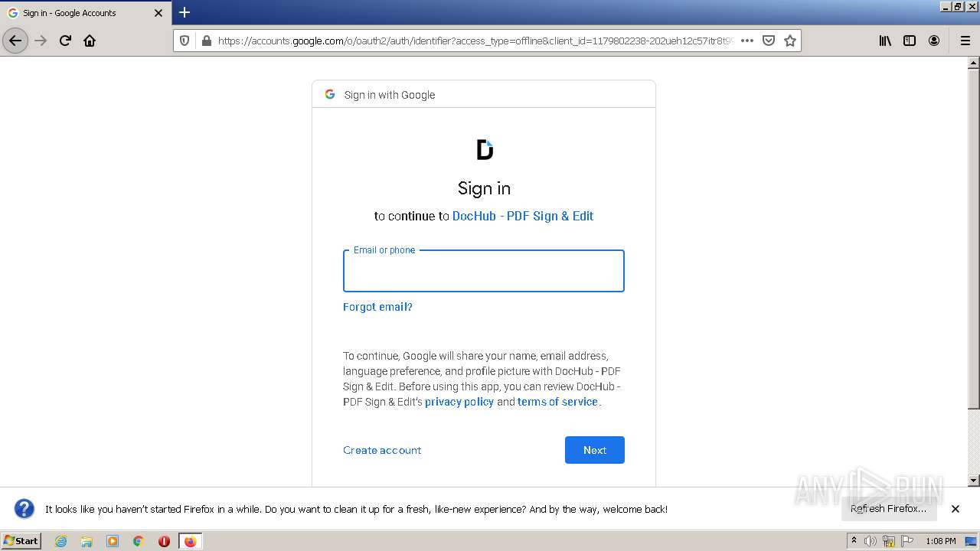Screen dimensions: 980x551
Task: Click the notification question mark icon
Action: 24,509
